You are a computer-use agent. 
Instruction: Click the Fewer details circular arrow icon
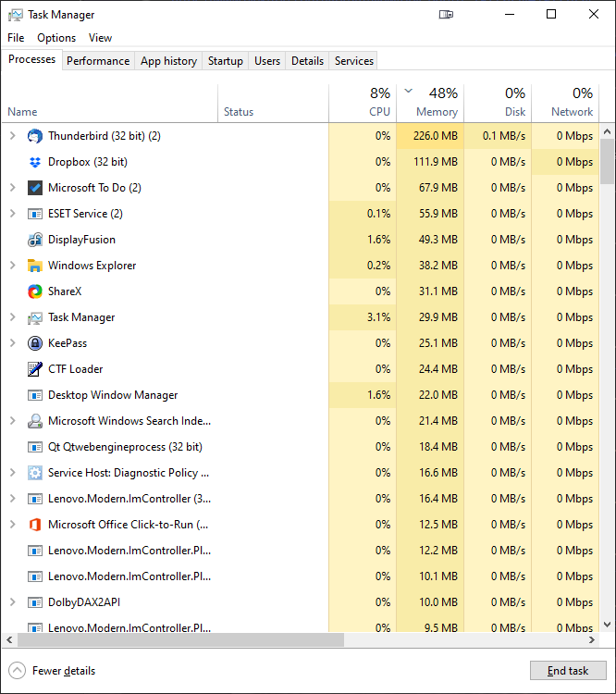(17, 671)
